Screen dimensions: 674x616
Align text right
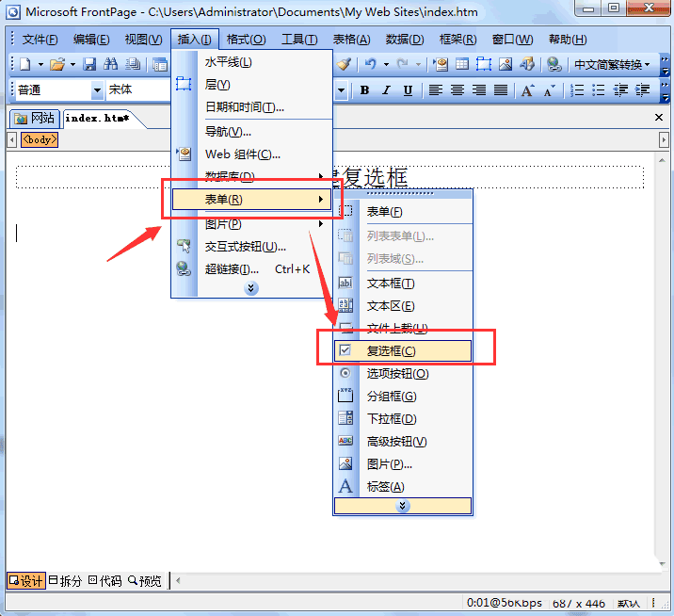pyautogui.click(x=479, y=90)
